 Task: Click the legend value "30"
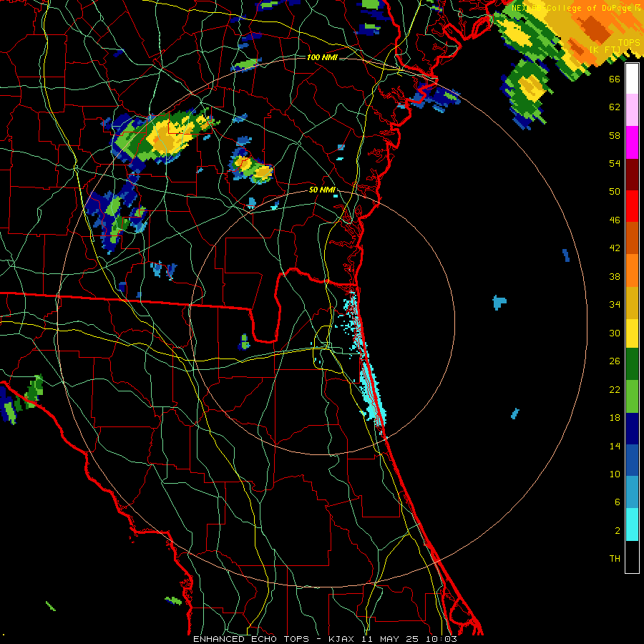point(615,333)
